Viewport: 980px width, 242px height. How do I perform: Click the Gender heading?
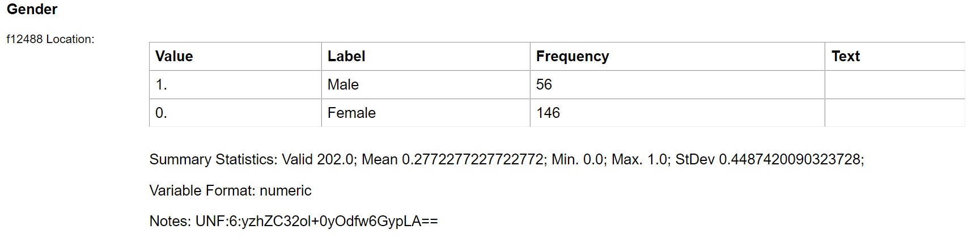coord(32,10)
